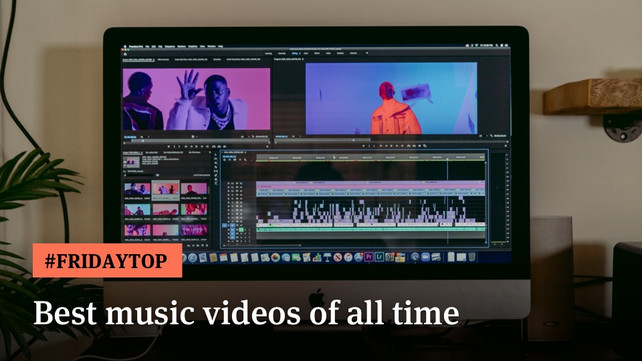
Task: Open Premiere Pro from the dock
Action: point(368,257)
